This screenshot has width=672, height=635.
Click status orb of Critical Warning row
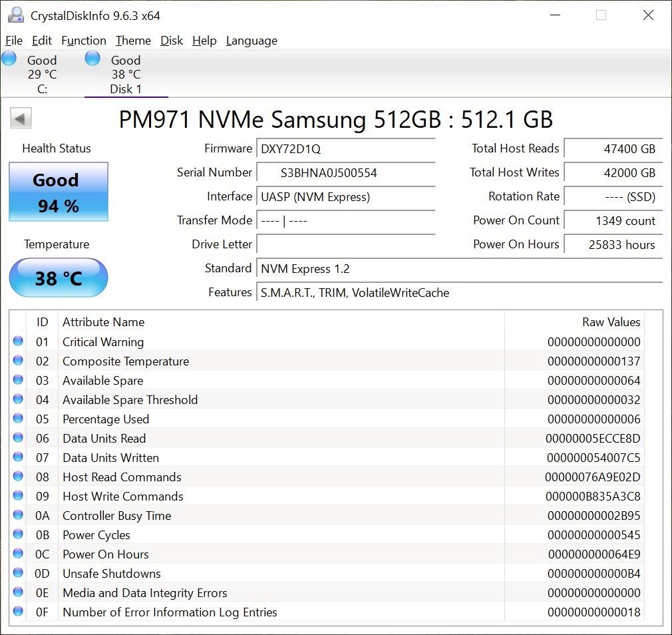click(18, 341)
